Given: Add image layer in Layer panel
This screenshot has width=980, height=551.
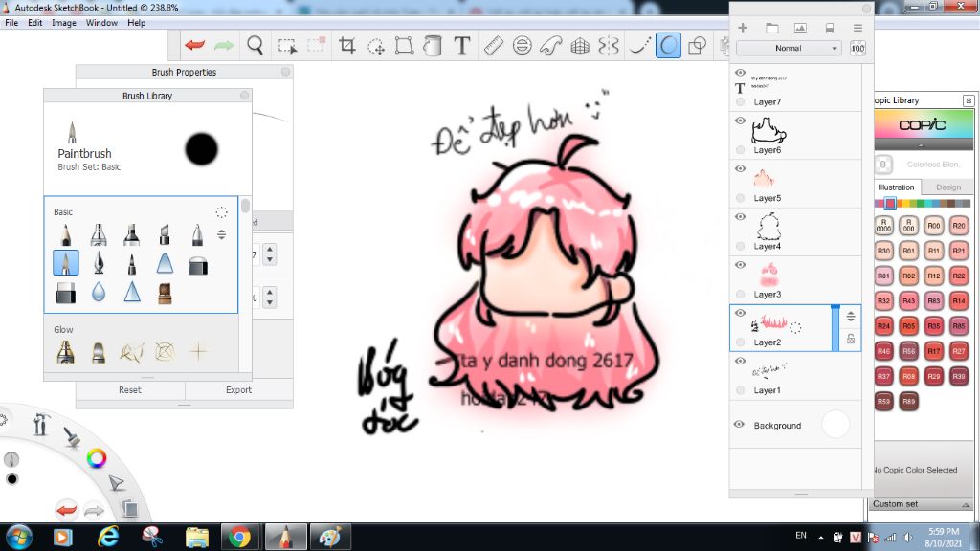Looking at the screenshot, I should click(800, 28).
